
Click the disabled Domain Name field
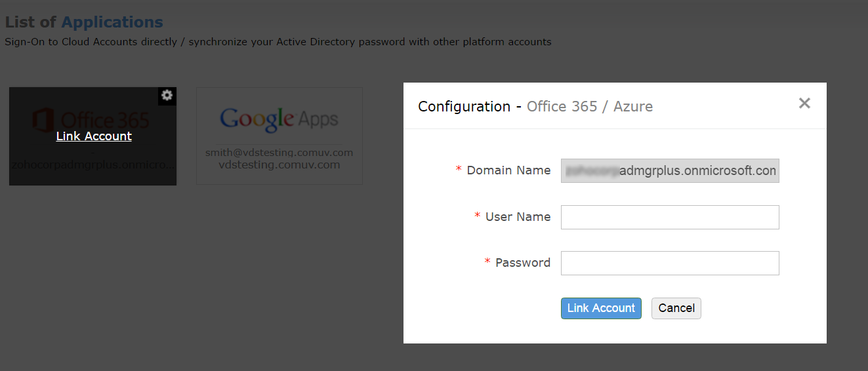point(669,170)
